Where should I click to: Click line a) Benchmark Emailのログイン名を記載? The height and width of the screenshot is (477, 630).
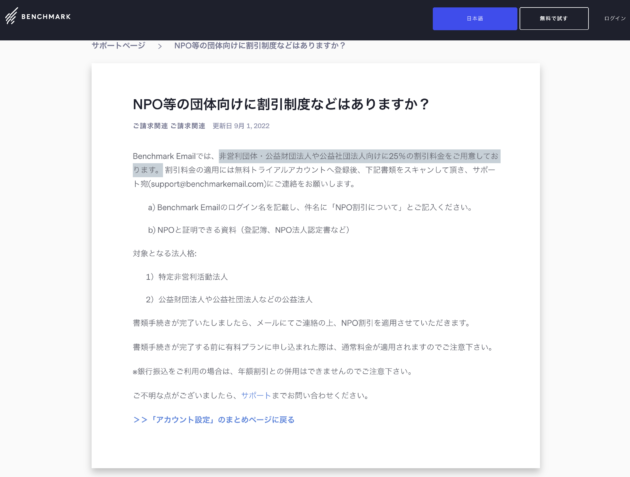tap(310, 207)
